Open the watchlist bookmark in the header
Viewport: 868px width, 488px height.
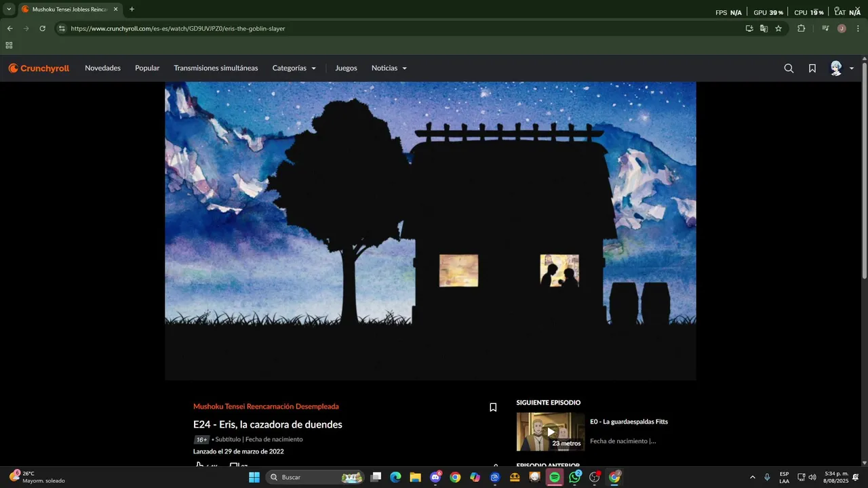tap(812, 68)
